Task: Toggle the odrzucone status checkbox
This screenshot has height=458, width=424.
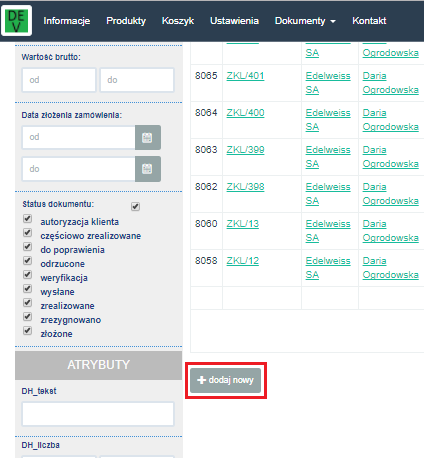Action: [x=27, y=261]
